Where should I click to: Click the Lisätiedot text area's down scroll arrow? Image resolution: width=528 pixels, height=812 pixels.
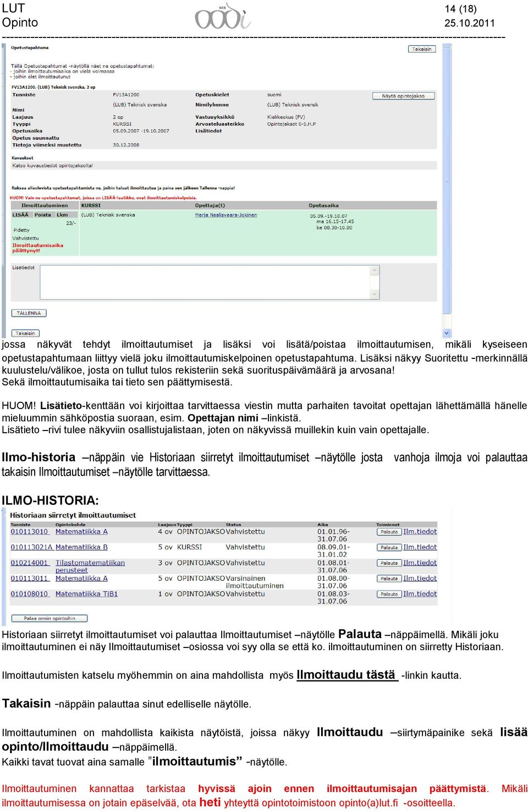click(375, 295)
